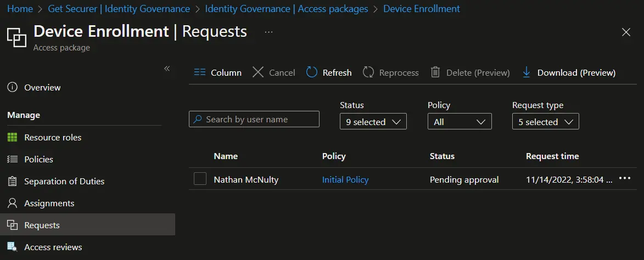Image resolution: width=644 pixels, height=260 pixels.
Task: Open Resource roles in sidebar
Action: point(53,137)
